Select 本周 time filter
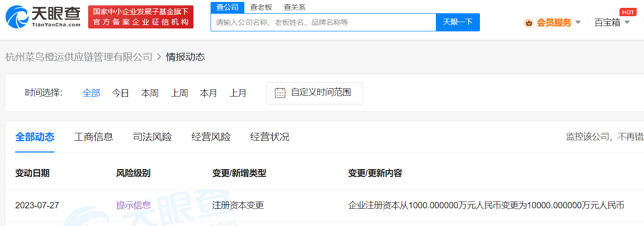Image resolution: width=644 pixels, height=226 pixels. [150, 93]
